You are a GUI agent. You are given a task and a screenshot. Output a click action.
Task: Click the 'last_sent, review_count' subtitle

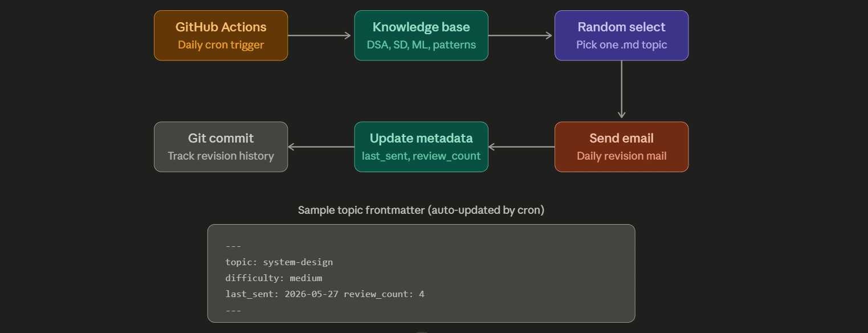pyautogui.click(x=421, y=156)
